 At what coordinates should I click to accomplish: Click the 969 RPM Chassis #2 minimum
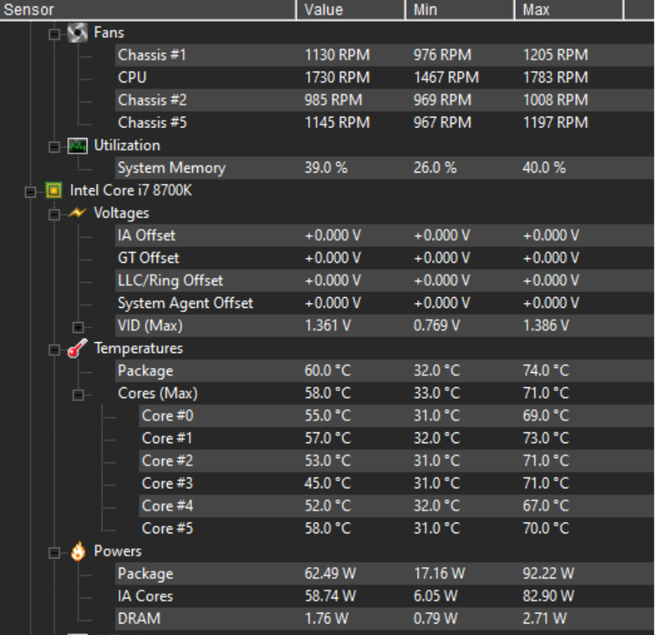click(442, 100)
